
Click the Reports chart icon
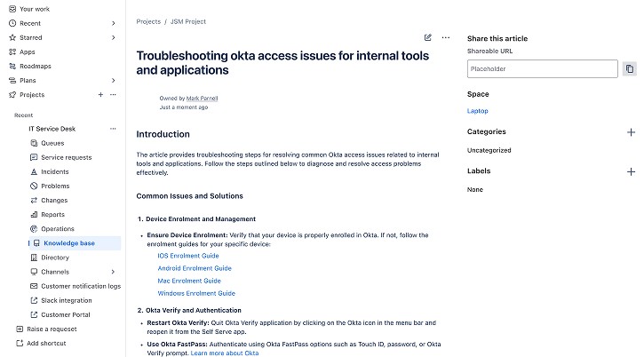pyautogui.click(x=34, y=214)
